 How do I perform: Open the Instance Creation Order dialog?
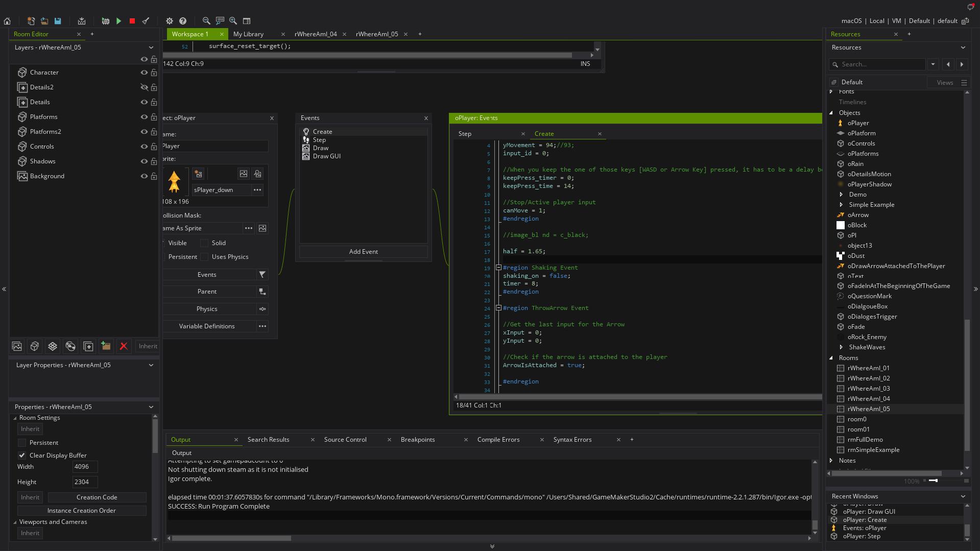coord(82,510)
